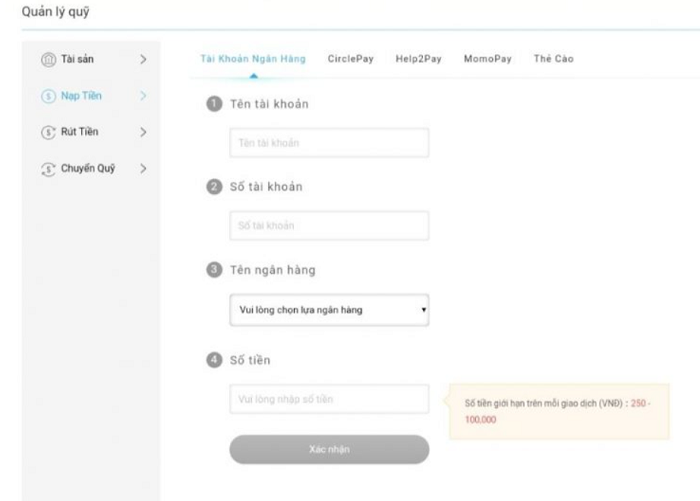Open the bank selection dropdown
Screen dimensions: 700x501
pos(328,309)
